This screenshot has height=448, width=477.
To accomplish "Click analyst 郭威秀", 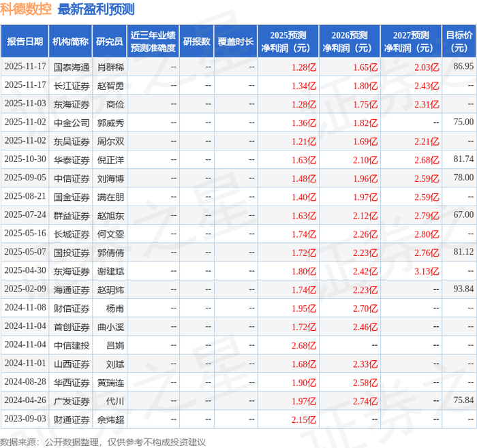I will click(x=110, y=123).
